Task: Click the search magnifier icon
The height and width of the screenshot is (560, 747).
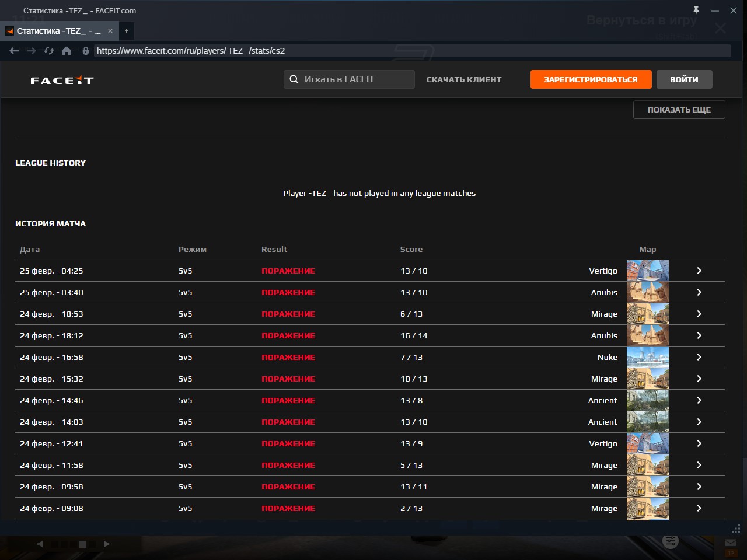Action: pos(294,79)
